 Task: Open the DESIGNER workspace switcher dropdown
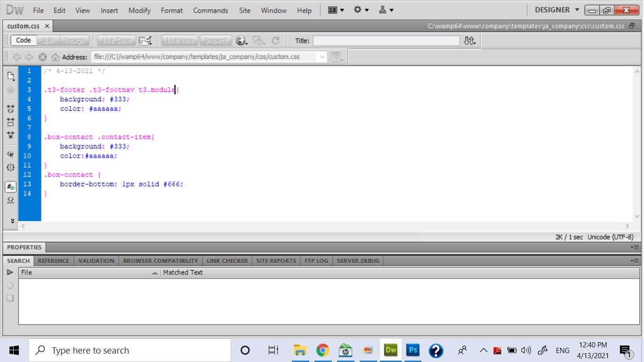(x=556, y=10)
